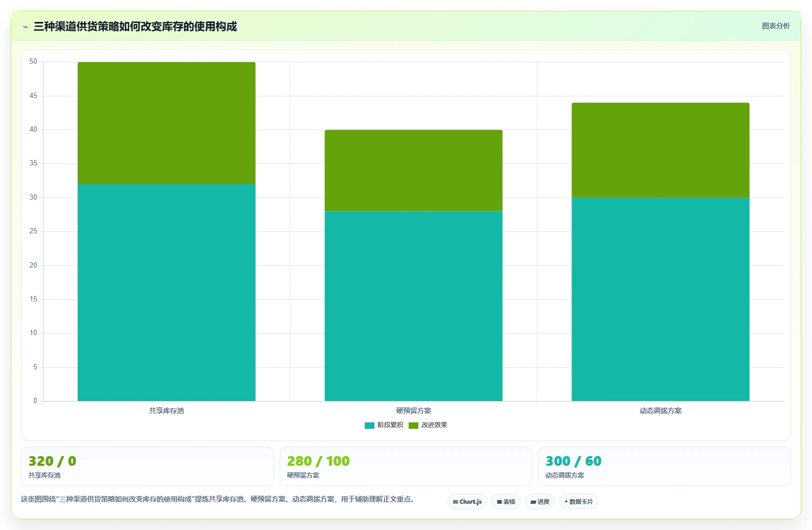Select the 280 / 100 硬预留方案 card
812x530 pixels.
coord(405,466)
